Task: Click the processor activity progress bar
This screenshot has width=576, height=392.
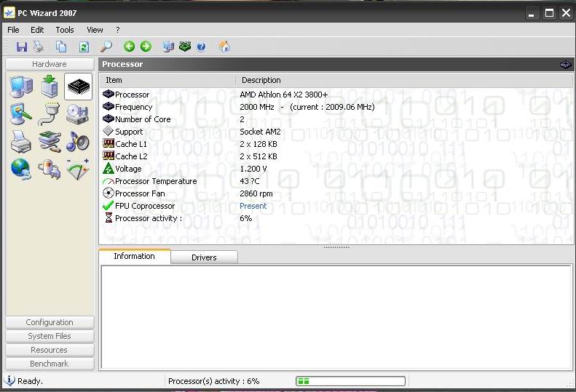Action: click(x=350, y=381)
